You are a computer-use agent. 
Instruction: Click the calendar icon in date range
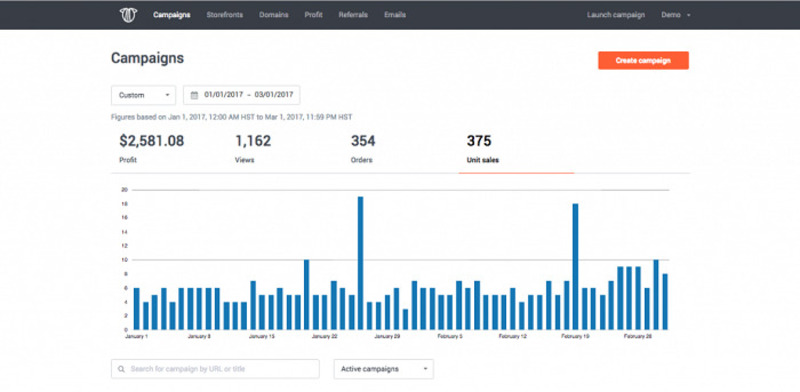[194, 95]
